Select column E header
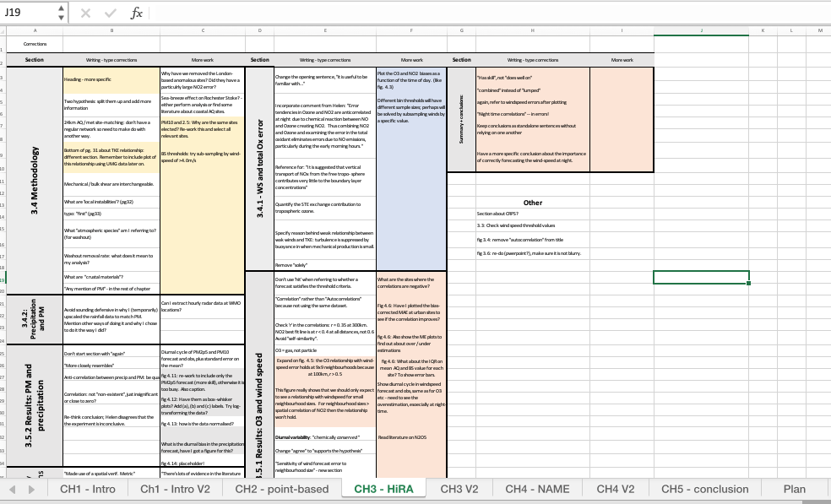The width and height of the screenshot is (831, 504). (325, 30)
